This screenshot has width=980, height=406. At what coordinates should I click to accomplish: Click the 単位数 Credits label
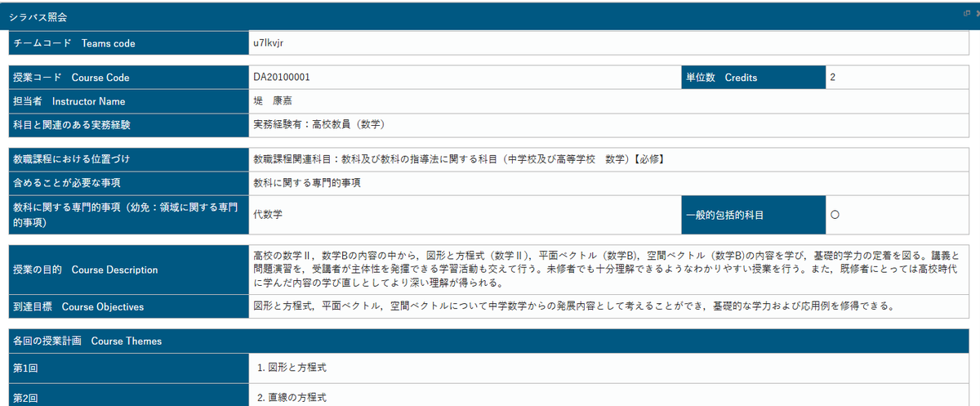(x=721, y=78)
